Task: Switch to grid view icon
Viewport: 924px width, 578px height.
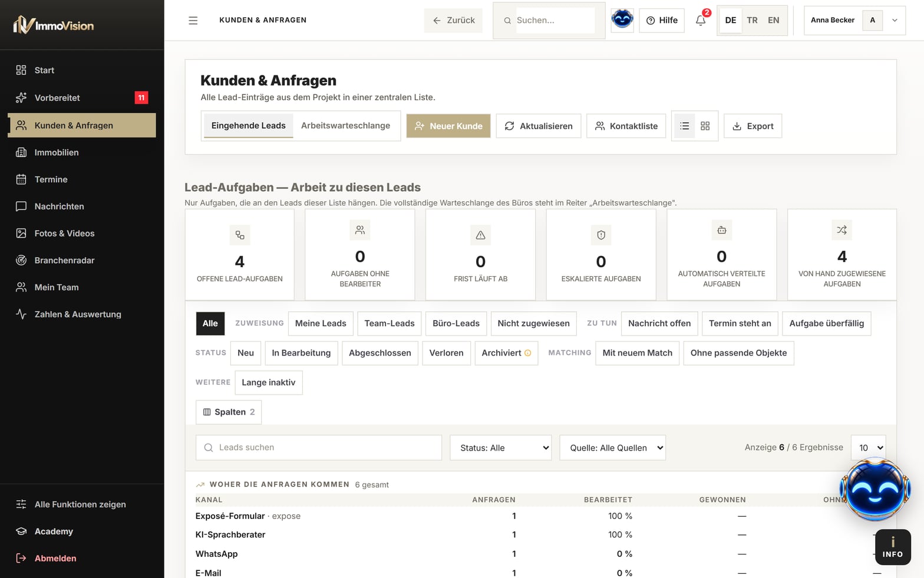Action: [x=705, y=126]
